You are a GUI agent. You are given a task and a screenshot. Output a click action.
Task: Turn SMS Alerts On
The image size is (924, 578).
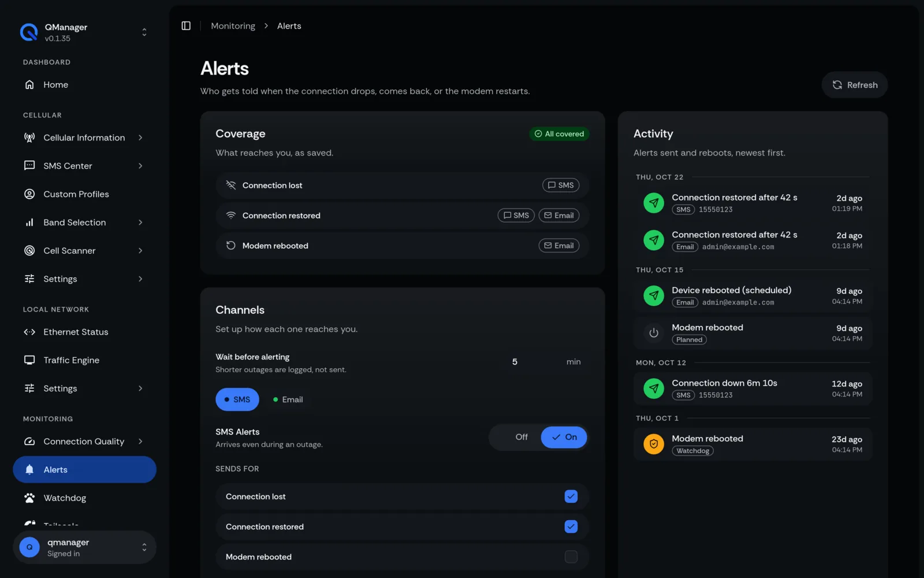pos(564,437)
